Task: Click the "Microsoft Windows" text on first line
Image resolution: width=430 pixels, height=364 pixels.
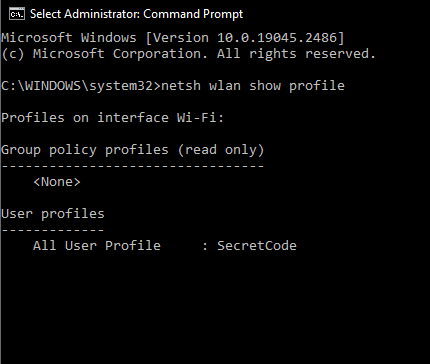Action: pos(69,38)
